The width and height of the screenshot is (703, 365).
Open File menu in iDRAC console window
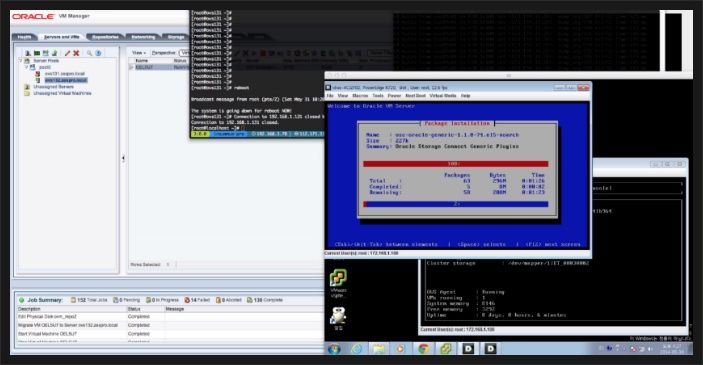tap(330, 96)
